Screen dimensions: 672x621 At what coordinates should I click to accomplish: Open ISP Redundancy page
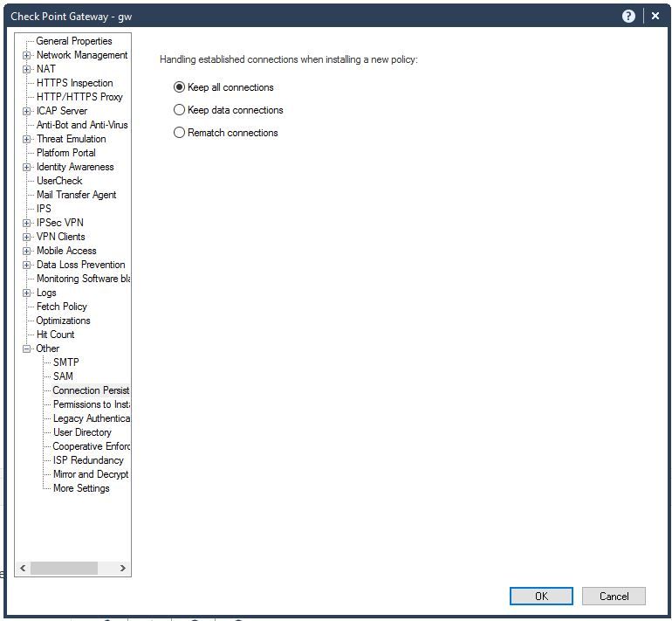click(88, 460)
